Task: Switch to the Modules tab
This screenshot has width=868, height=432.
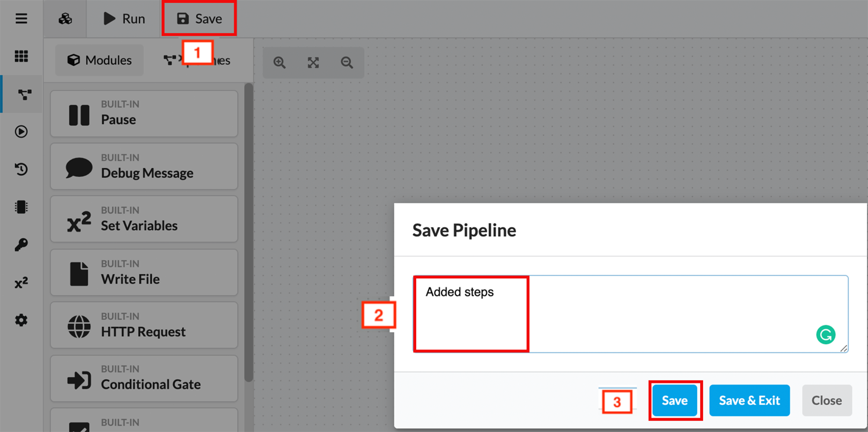Action: [x=100, y=61]
